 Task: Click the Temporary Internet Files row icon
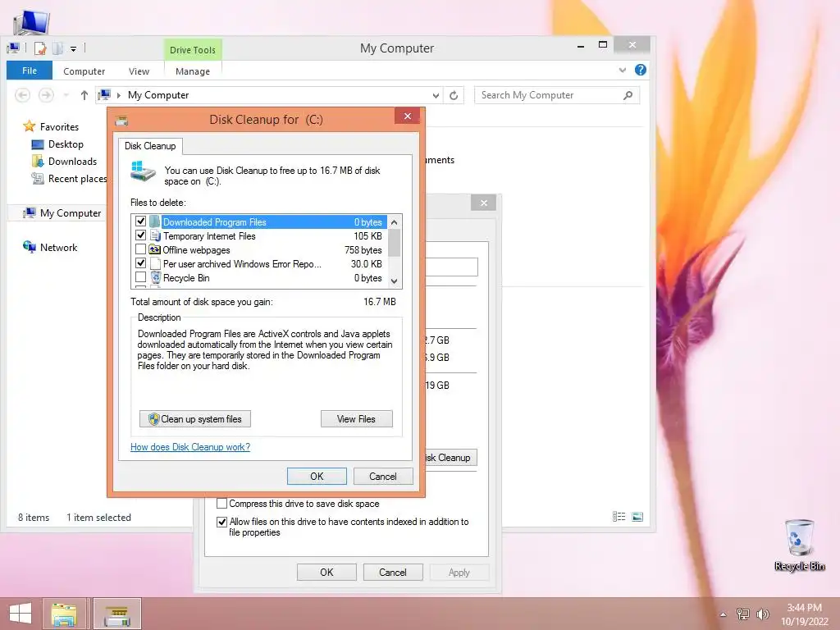click(x=155, y=235)
